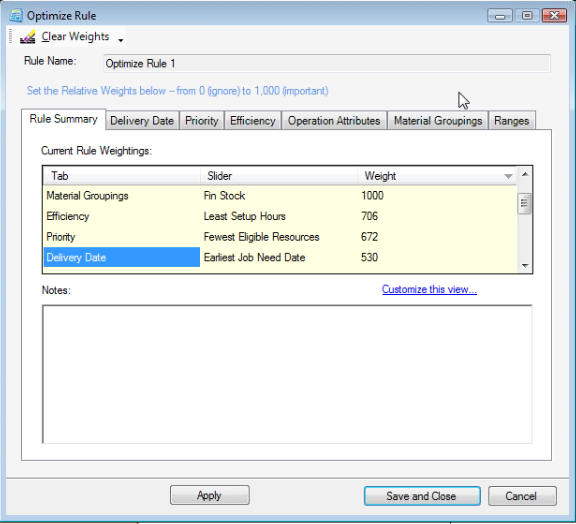Sort by the Tab column header

coord(122,176)
